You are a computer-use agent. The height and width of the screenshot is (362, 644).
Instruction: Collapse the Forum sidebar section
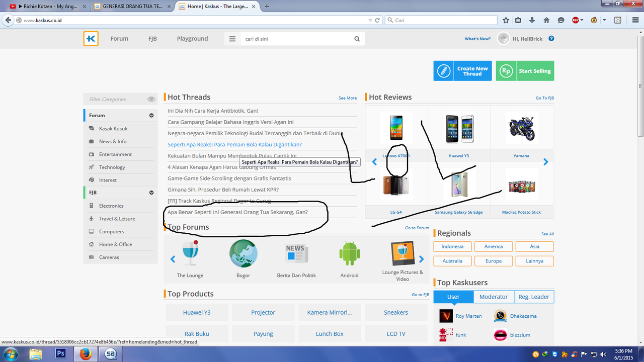[x=151, y=115]
